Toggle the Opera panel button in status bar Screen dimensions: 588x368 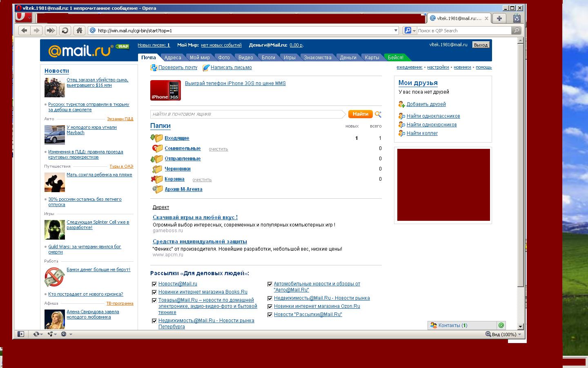coord(21,334)
